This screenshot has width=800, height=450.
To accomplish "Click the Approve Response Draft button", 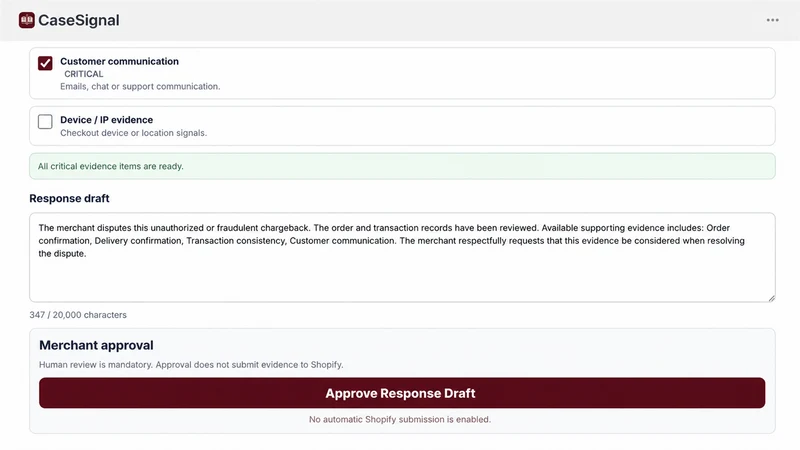I will (402, 393).
